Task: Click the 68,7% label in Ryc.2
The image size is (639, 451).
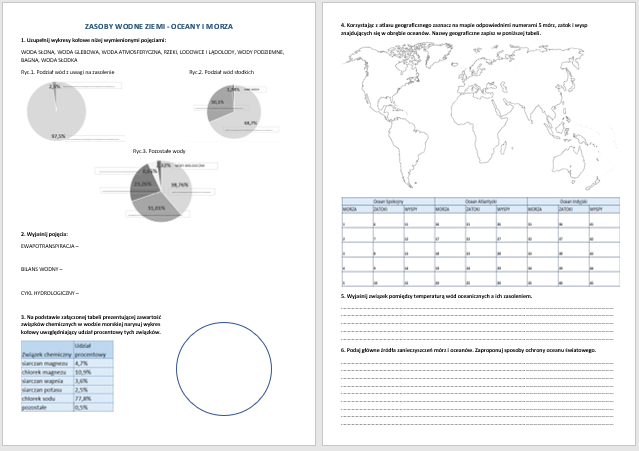Action: point(249,123)
